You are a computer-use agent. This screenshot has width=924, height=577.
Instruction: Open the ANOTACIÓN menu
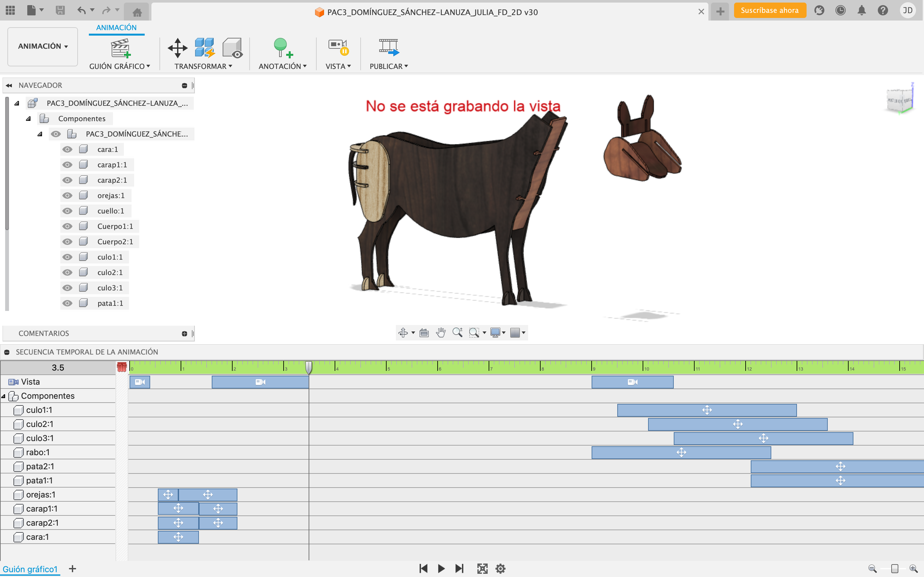283,66
